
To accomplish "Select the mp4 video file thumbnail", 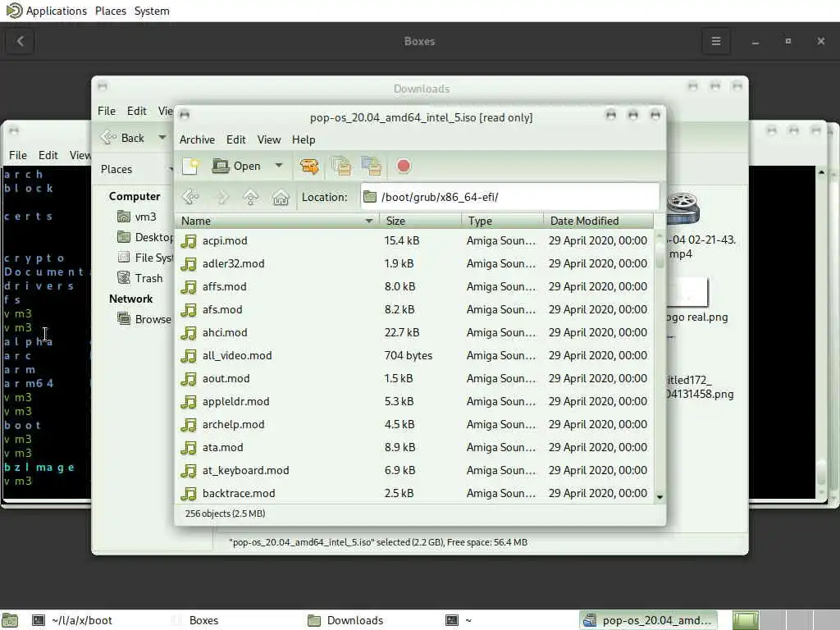I will pyautogui.click(x=683, y=208).
